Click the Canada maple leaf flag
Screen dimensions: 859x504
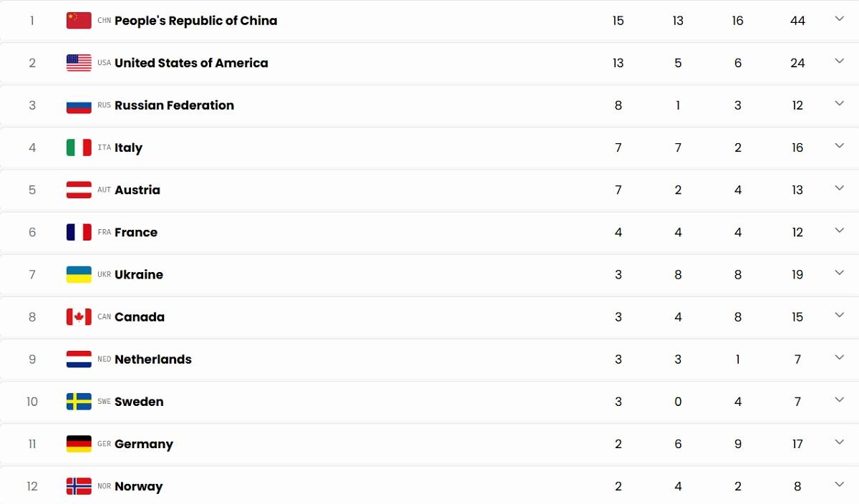[79, 316]
